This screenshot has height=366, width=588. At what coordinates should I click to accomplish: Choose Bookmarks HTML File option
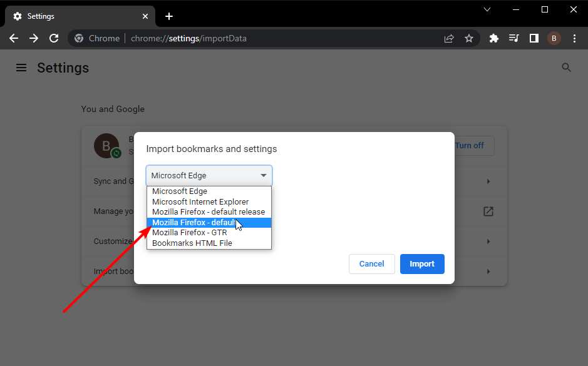click(209, 243)
